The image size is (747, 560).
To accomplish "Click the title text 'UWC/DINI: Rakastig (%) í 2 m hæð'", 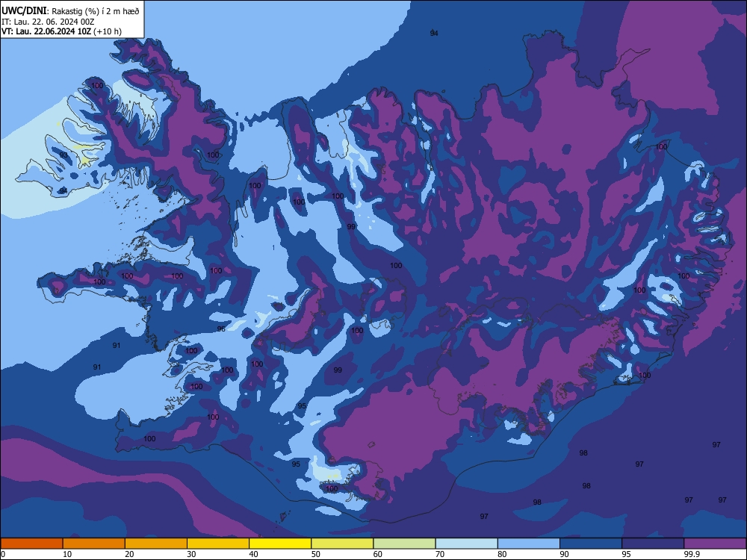I will pyautogui.click(x=70, y=11).
